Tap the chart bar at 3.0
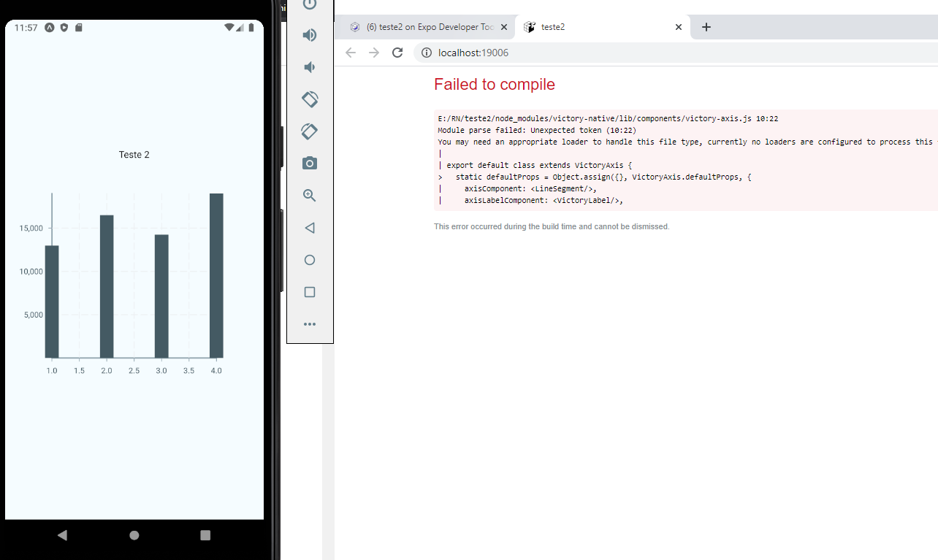This screenshot has height=560, width=938. (x=161, y=296)
